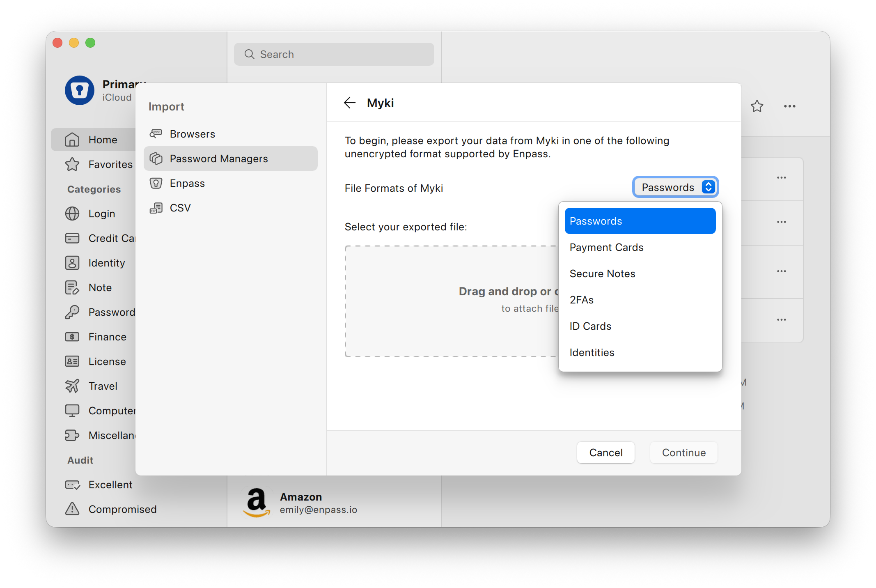Click the Login globe icon
This screenshot has height=588, width=876.
[72, 214]
